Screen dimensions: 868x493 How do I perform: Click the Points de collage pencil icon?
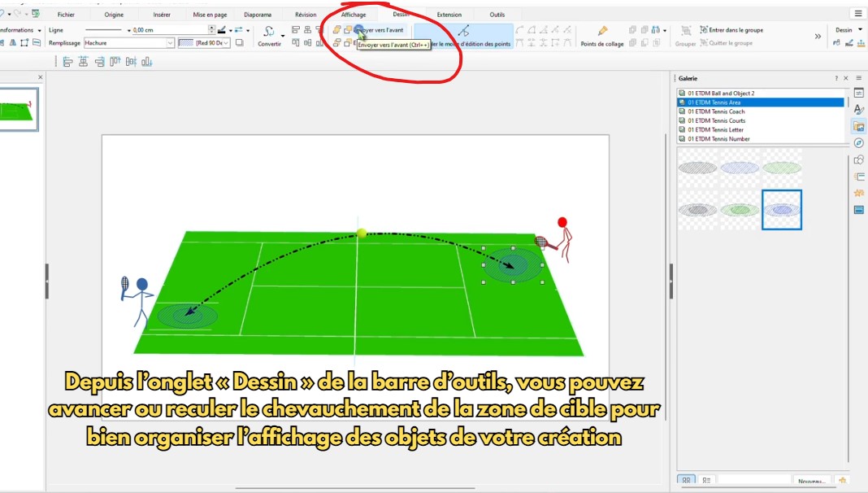tap(602, 31)
